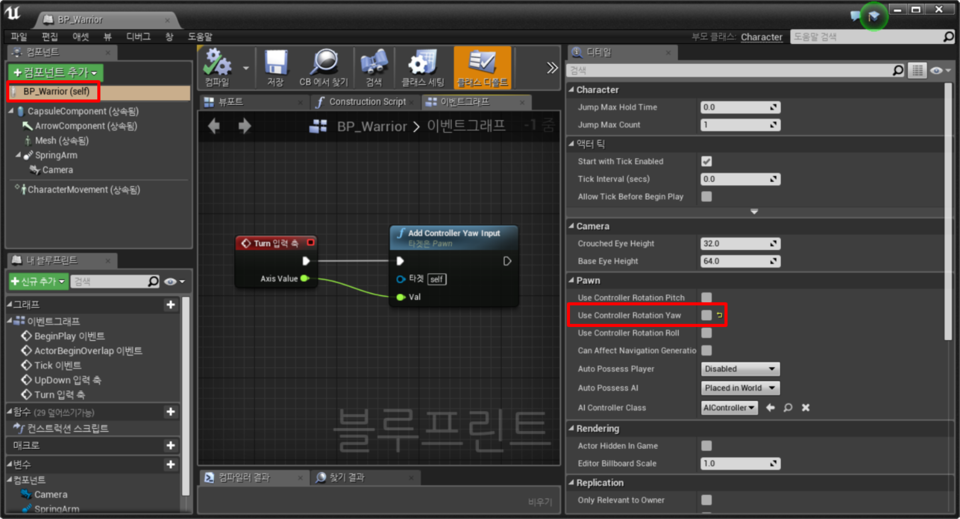
Task: Reset Use Controller Rotation Yaw to default
Action: (719, 315)
